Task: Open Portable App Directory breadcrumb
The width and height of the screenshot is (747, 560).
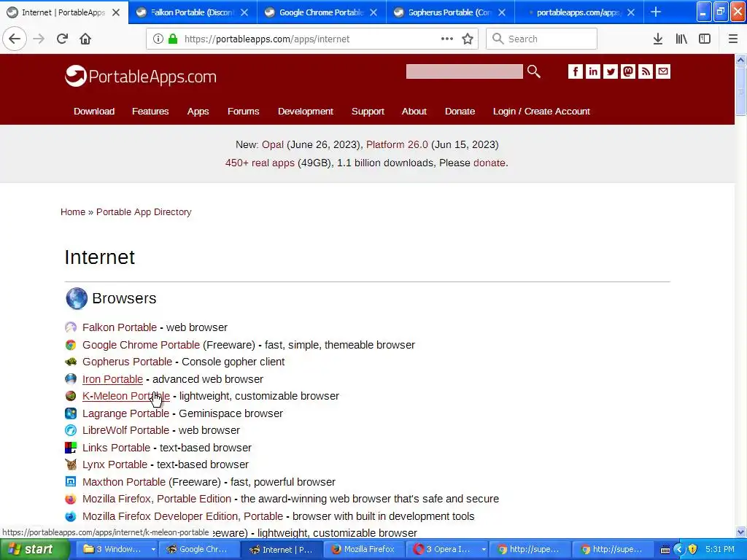Action: tap(144, 212)
